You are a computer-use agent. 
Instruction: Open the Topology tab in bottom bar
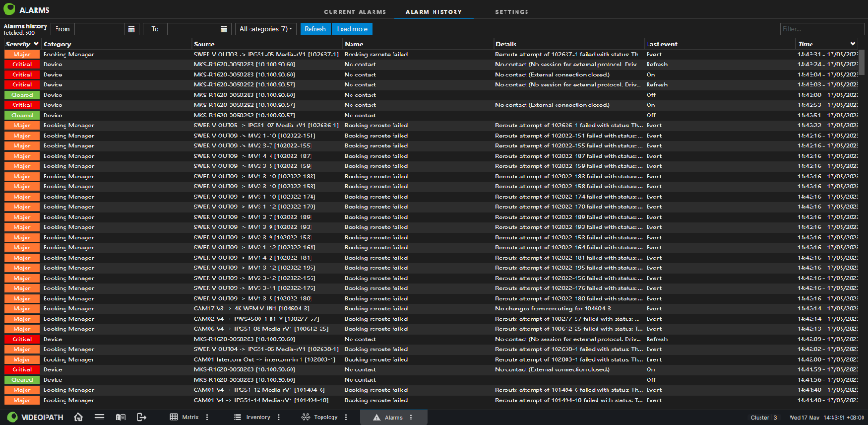325,417
